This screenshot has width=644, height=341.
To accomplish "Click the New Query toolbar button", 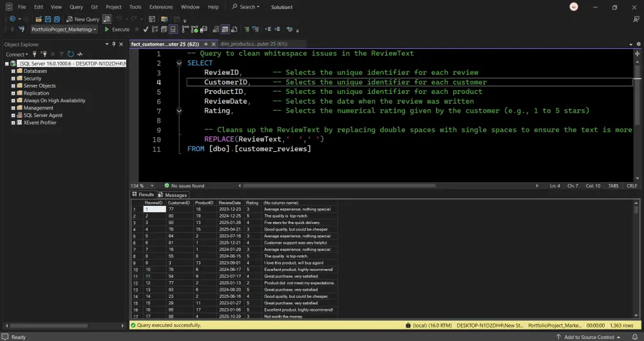I will [x=83, y=19].
